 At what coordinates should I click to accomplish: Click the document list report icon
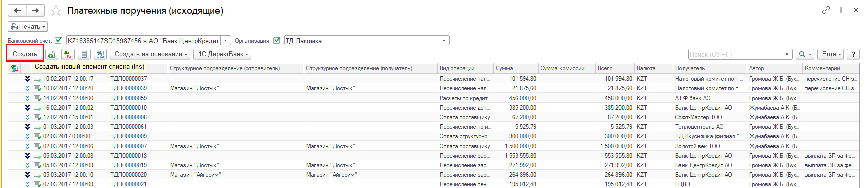click(x=84, y=54)
